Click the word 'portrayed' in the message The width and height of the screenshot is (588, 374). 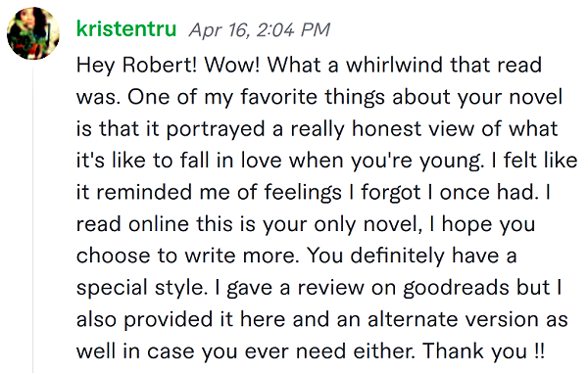tap(216, 129)
